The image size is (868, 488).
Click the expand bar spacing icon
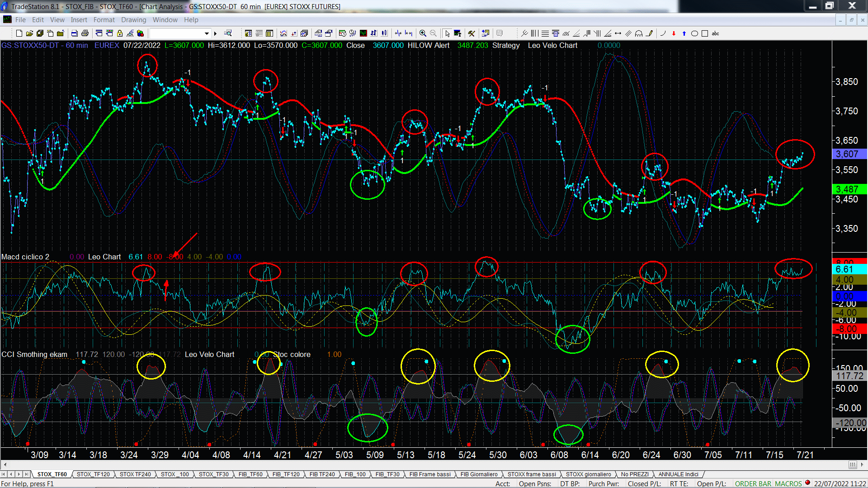tap(409, 33)
